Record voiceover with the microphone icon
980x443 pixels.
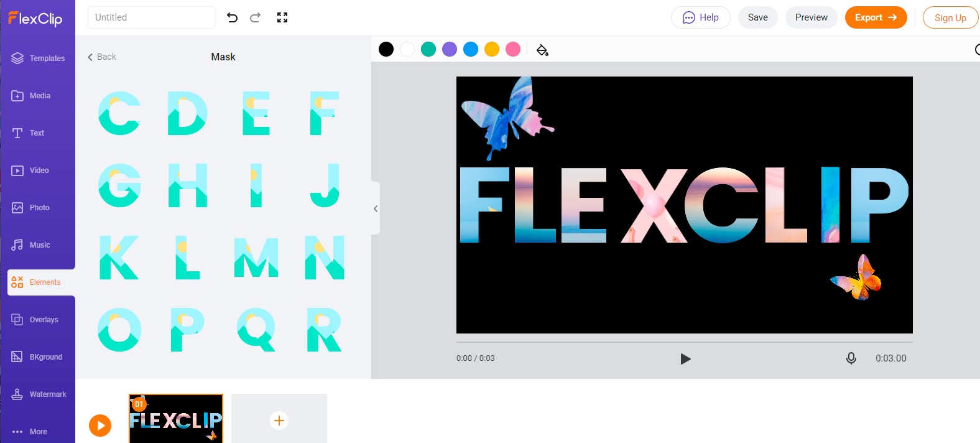pos(851,358)
